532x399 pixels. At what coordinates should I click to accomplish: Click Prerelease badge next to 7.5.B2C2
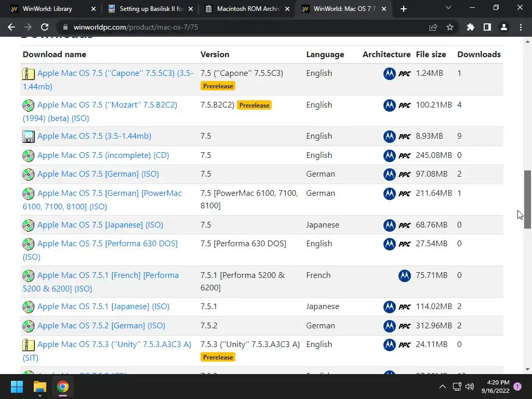[x=254, y=105]
